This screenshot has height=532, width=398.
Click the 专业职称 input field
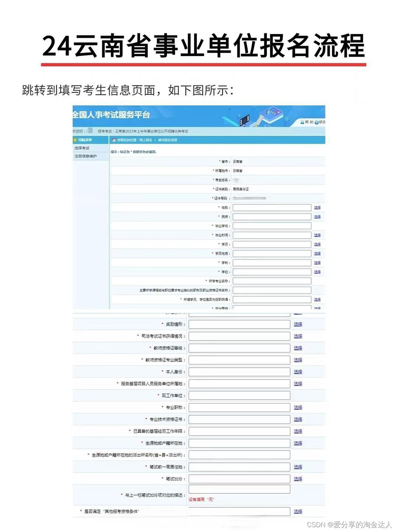(240, 407)
